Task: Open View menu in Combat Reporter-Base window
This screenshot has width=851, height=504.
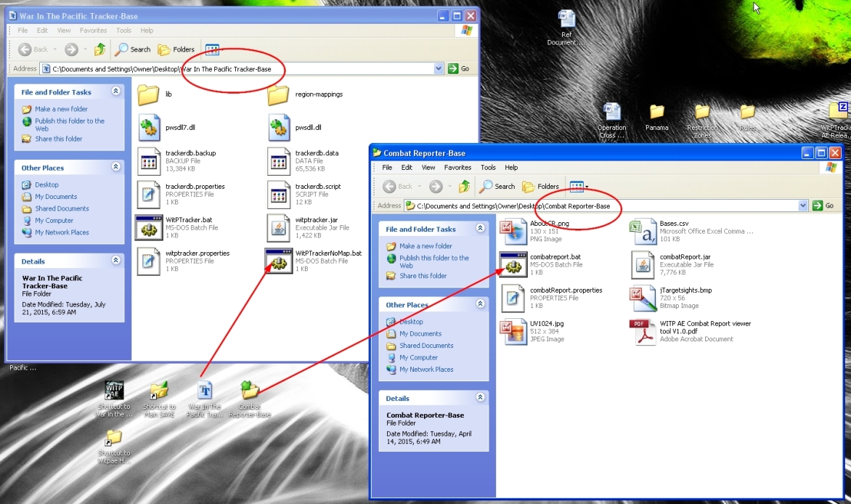Action: point(428,167)
